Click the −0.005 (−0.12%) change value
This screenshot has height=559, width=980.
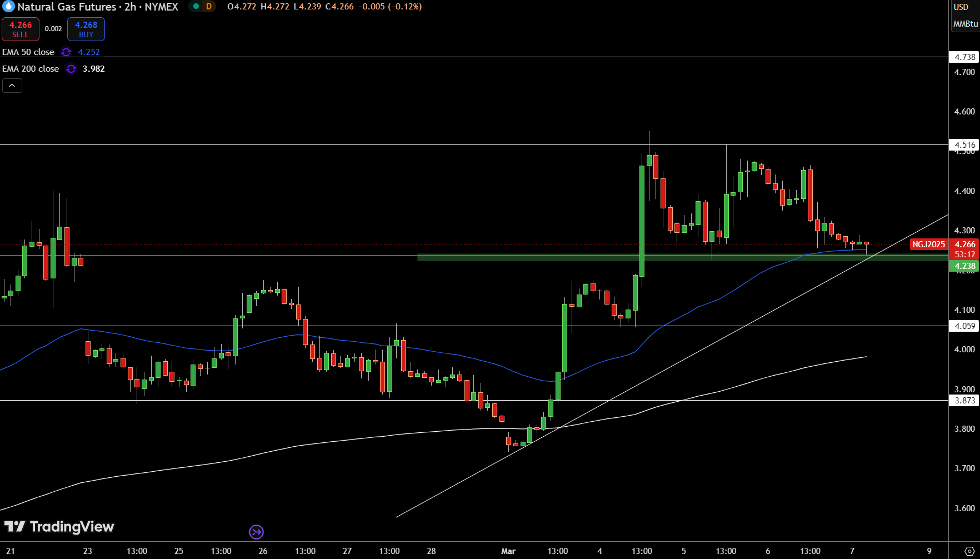389,7
